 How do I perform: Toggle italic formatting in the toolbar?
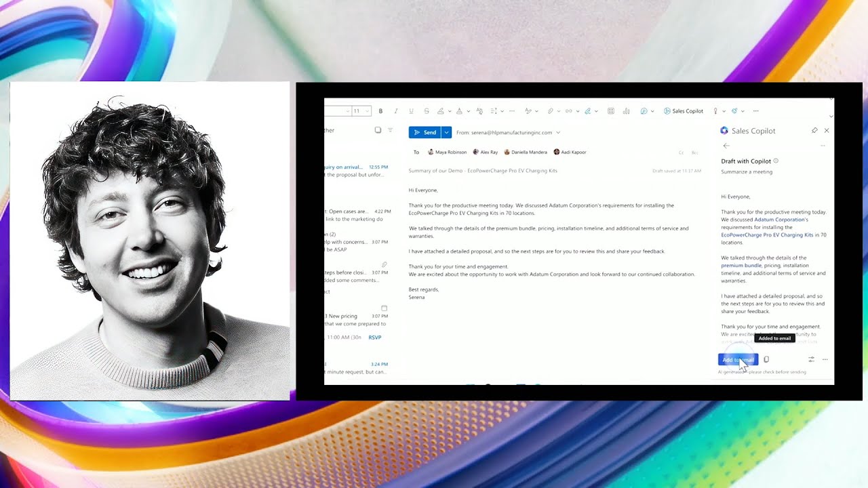(395, 111)
